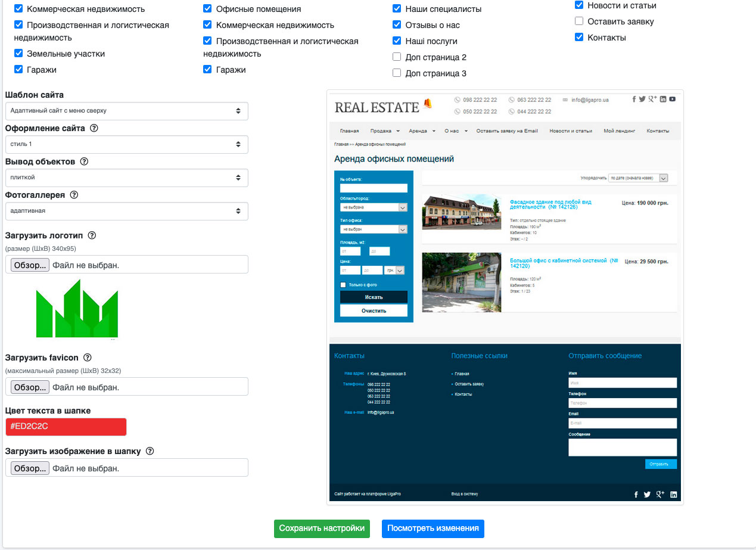Open the Шаблон сайта dropdown

coord(126,111)
